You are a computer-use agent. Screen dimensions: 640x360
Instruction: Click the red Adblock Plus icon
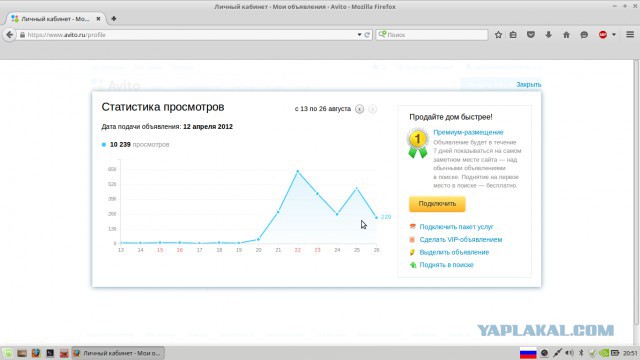[603, 35]
